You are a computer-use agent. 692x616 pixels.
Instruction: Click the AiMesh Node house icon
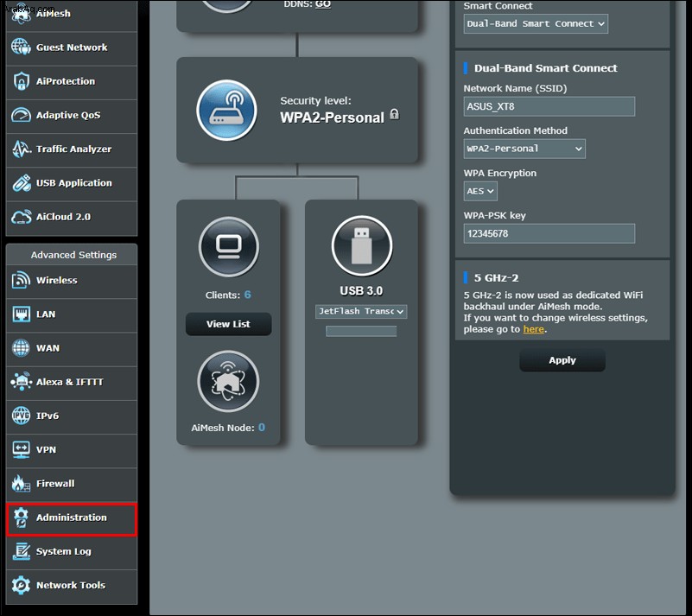[x=228, y=381]
